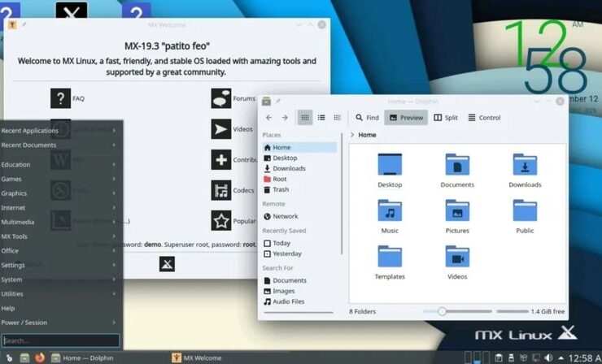Screen dimensions: 602x364
Task: Open the Utilities menu category
Action: pyautogui.click(x=61, y=294)
